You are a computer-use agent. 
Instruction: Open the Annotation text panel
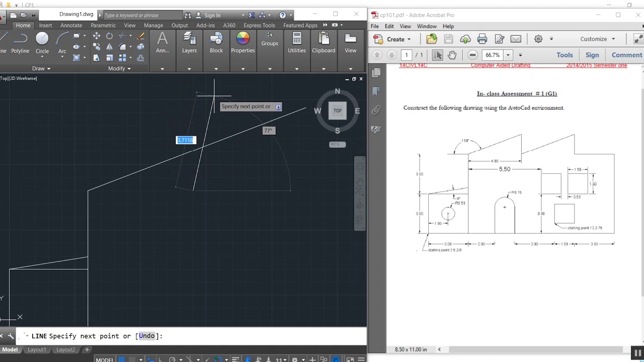click(x=163, y=43)
